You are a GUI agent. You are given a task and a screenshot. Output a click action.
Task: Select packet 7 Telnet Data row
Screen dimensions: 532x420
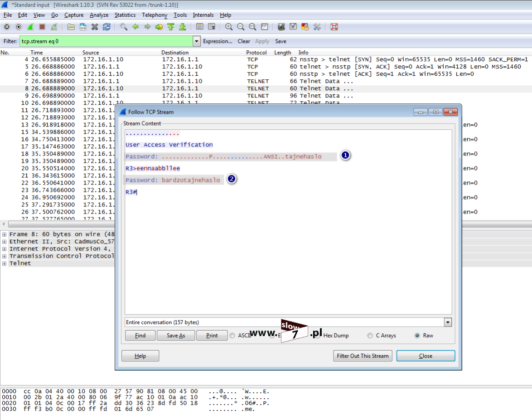click(x=266, y=81)
